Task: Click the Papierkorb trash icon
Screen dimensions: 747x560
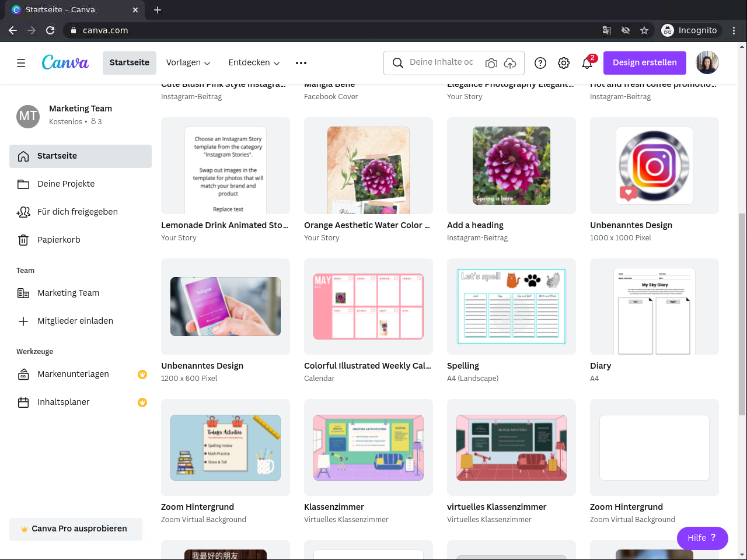Action: pos(23,240)
